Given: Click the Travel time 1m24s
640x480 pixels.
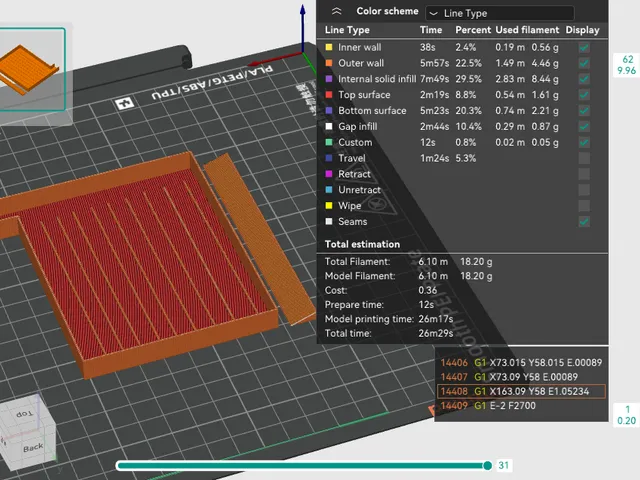Looking at the screenshot, I should (x=435, y=158).
